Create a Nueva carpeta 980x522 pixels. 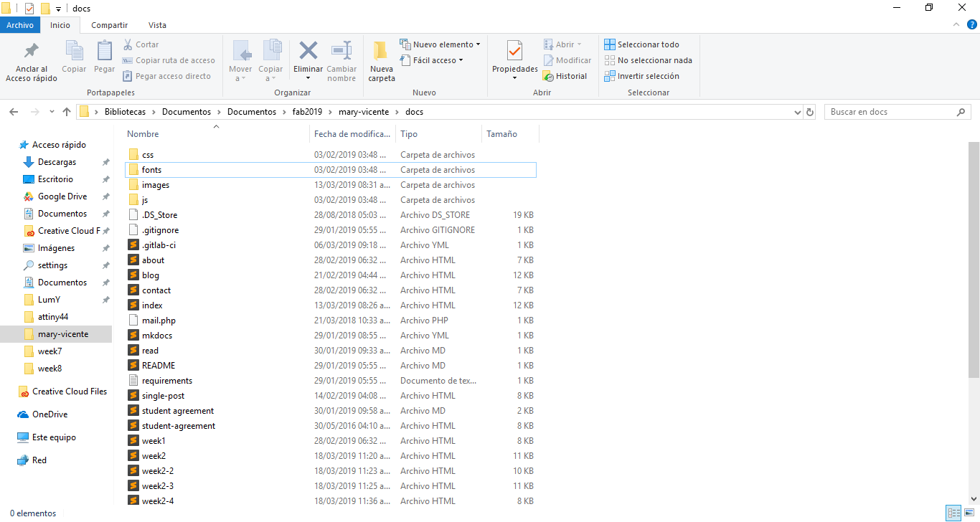[382, 60]
